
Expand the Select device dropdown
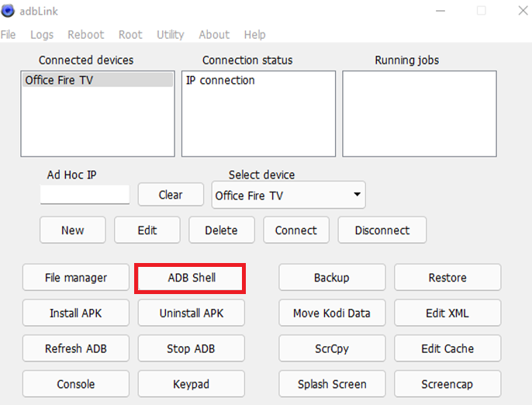288,195
